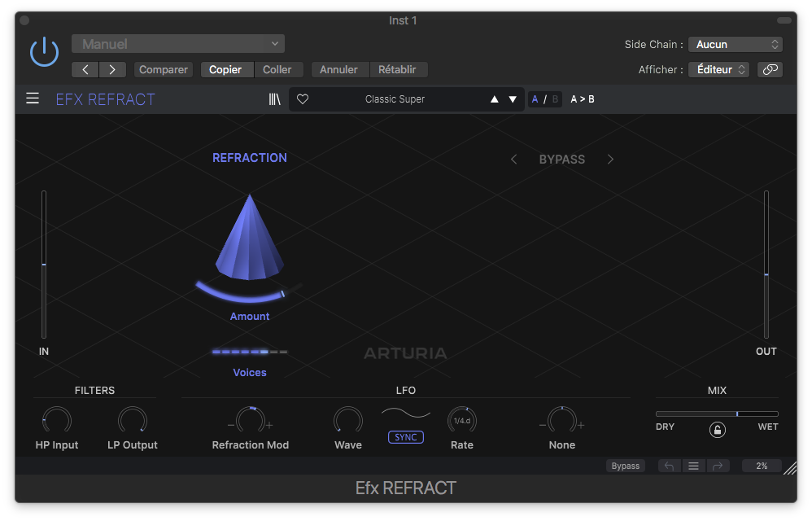Click the Refraction Mod label
This screenshot has width=812, height=521.
[251, 444]
